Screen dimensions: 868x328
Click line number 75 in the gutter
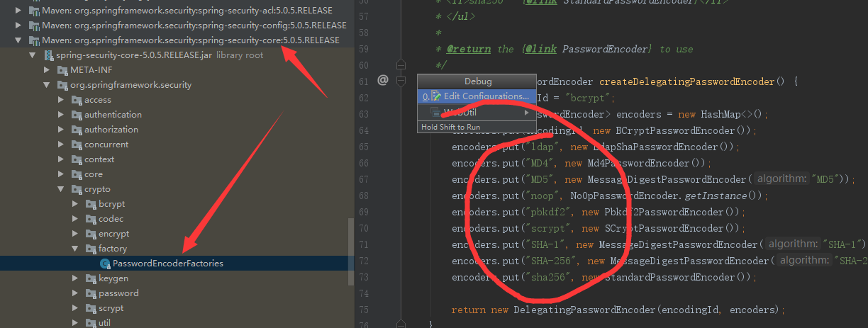[x=365, y=310]
